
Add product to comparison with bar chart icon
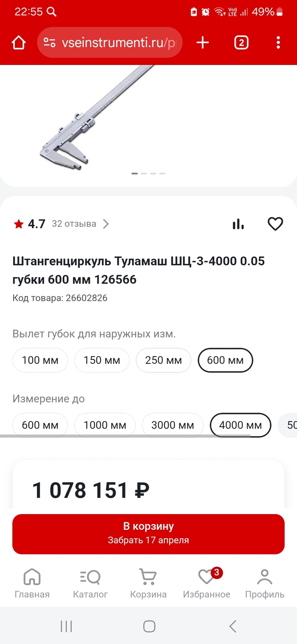238,224
